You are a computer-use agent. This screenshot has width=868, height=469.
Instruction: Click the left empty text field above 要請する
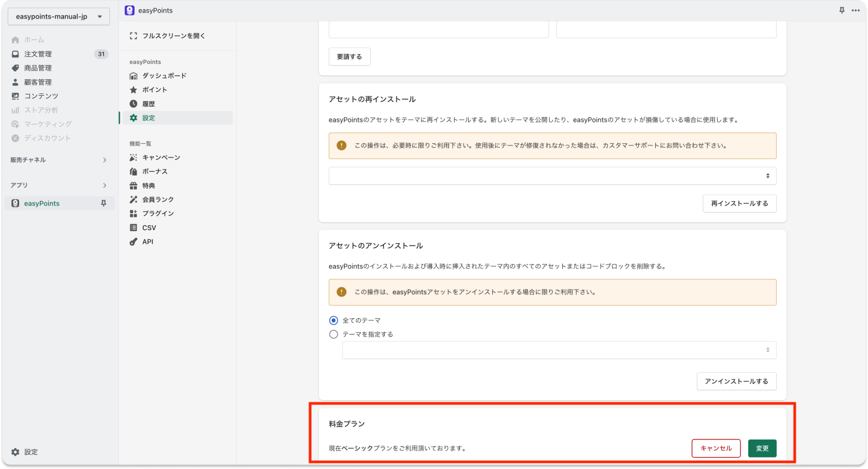pos(439,29)
